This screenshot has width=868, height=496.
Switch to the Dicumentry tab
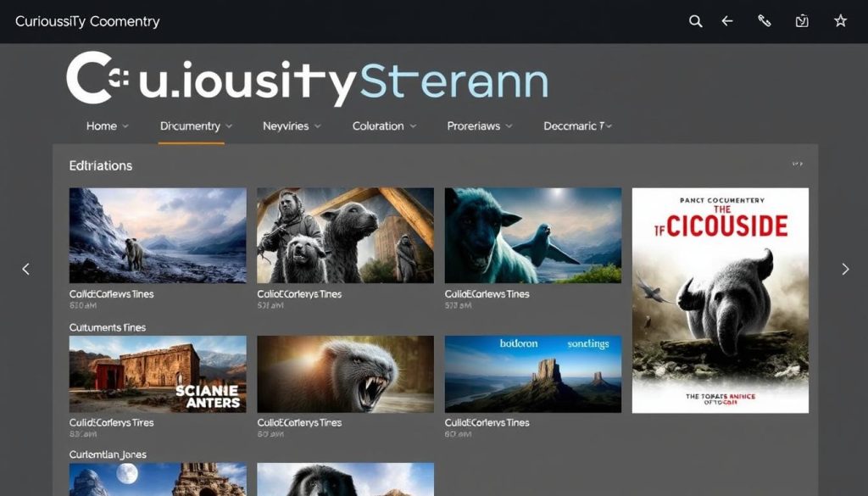[191, 125]
